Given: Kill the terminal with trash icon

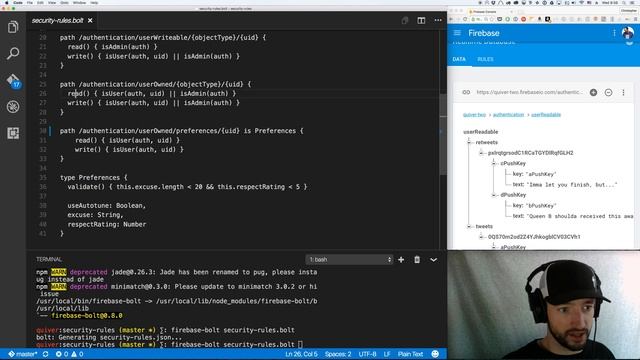Looking at the screenshot, I should pyautogui.click(x=417, y=260).
